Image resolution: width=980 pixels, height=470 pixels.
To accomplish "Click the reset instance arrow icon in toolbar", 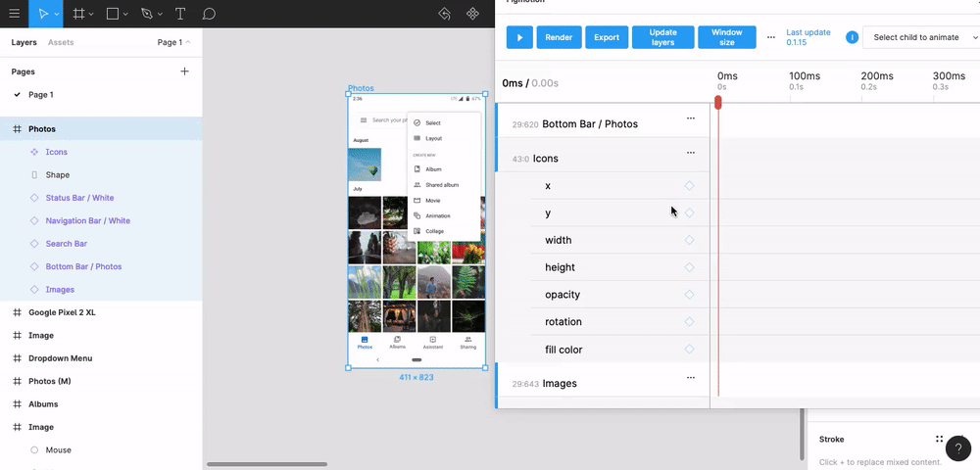I will 444,14.
